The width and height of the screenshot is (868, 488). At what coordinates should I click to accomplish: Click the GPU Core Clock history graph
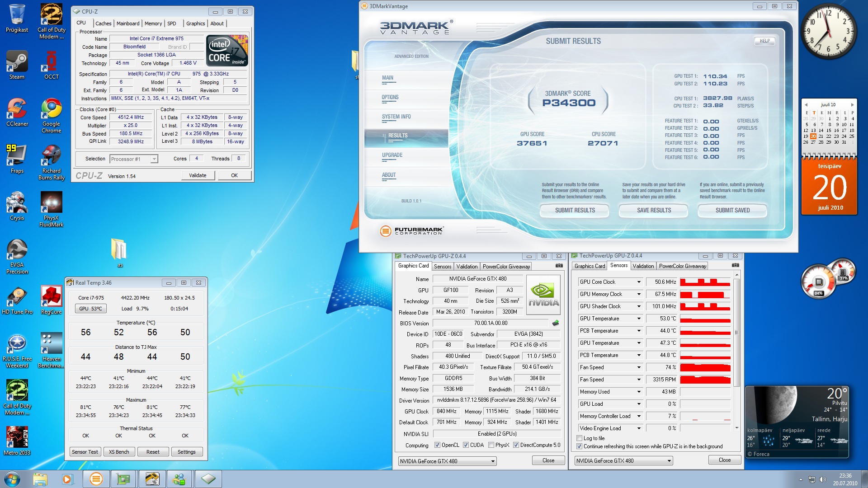(705, 282)
